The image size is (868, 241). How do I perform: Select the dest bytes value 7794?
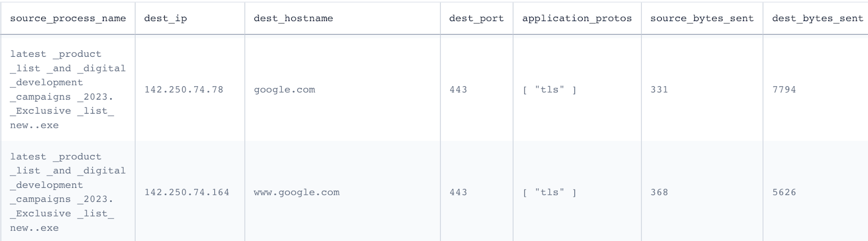784,90
